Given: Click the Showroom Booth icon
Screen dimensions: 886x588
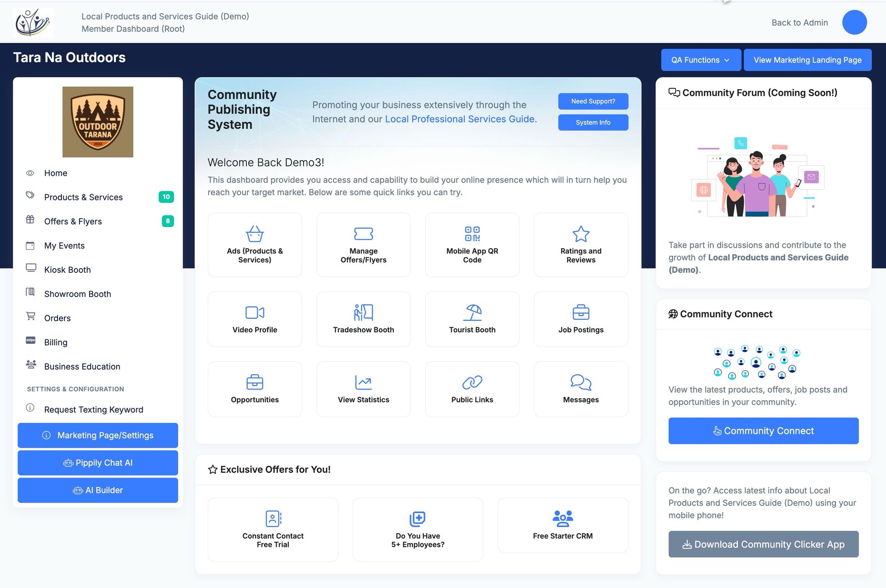Looking at the screenshot, I should click(x=30, y=292).
